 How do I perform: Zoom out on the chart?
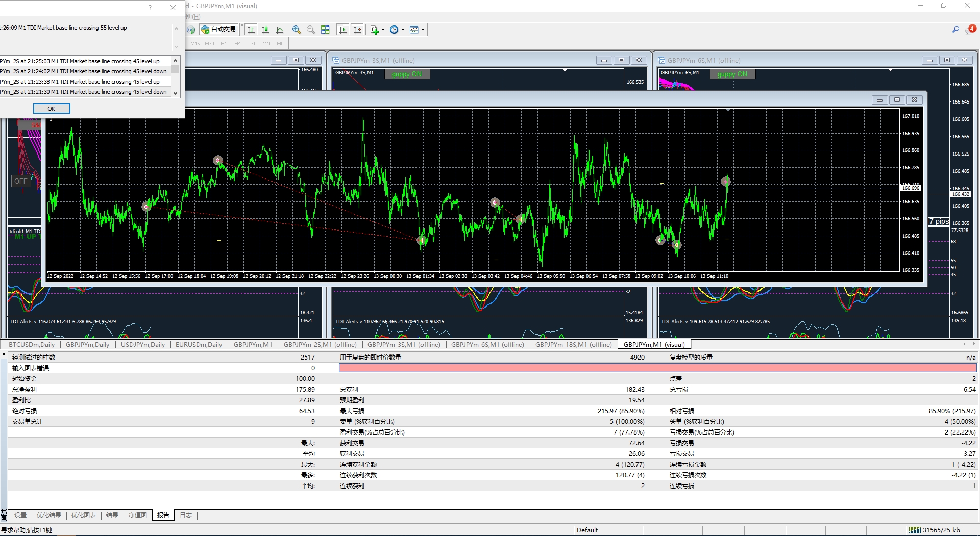click(x=311, y=30)
